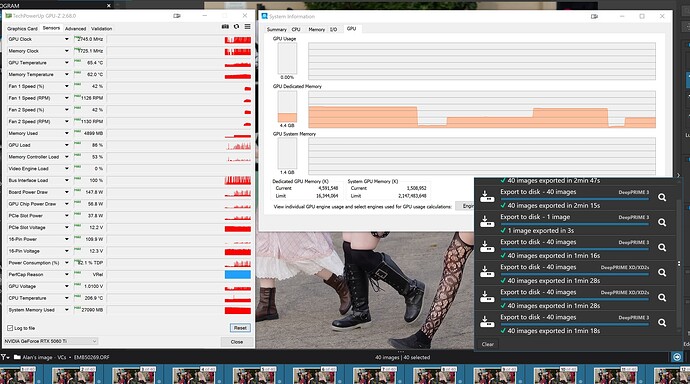Viewport: 690px width, 384px height.
Task: Click the GPU-Z Close button
Action: pyautogui.click(x=237, y=342)
